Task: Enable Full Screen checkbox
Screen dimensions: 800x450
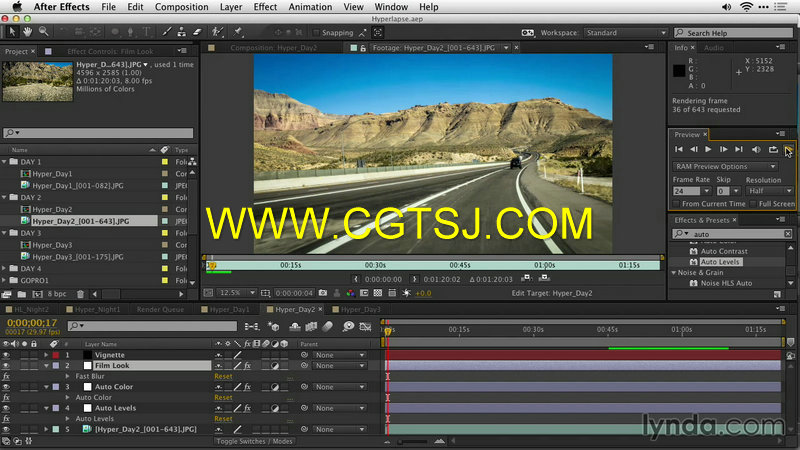Action: [x=753, y=204]
